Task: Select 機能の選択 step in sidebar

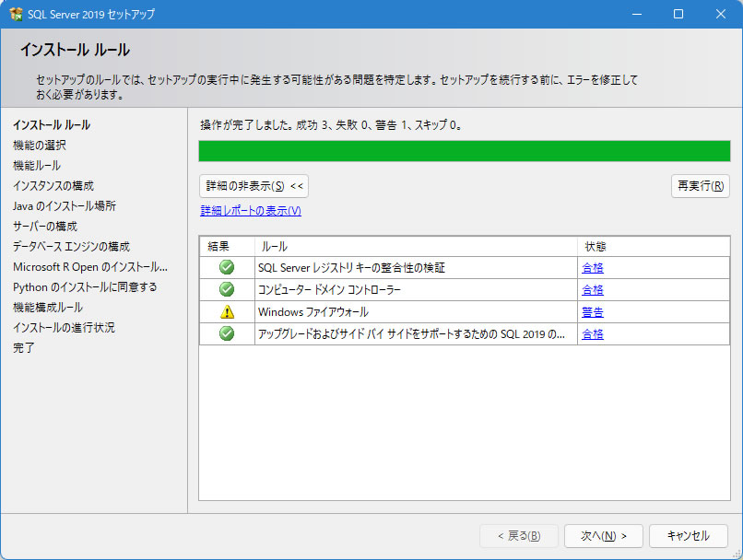Action: pyautogui.click(x=40, y=145)
